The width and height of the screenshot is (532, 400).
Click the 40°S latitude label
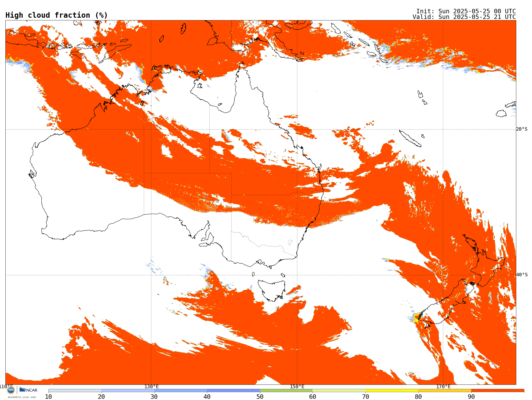pos(522,275)
